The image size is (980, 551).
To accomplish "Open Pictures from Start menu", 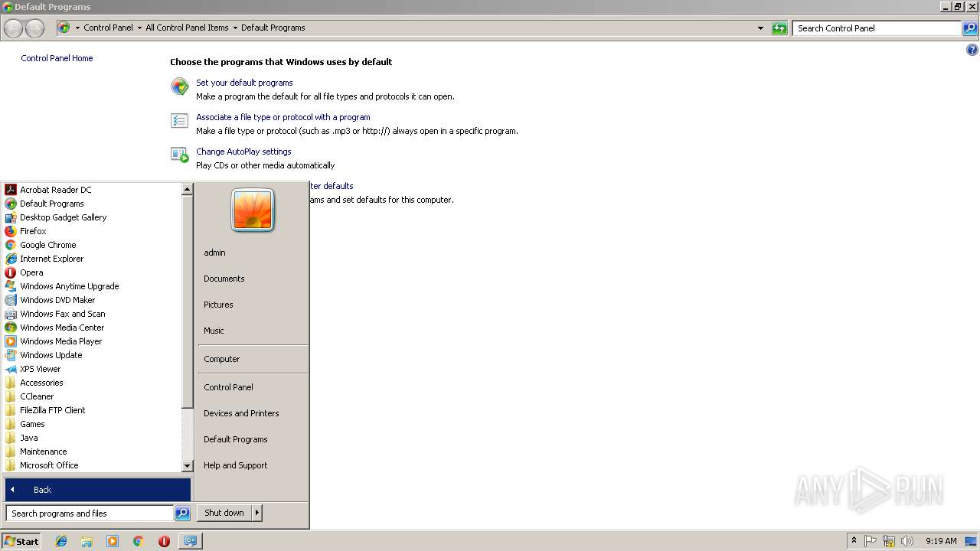I will pyautogui.click(x=218, y=305).
